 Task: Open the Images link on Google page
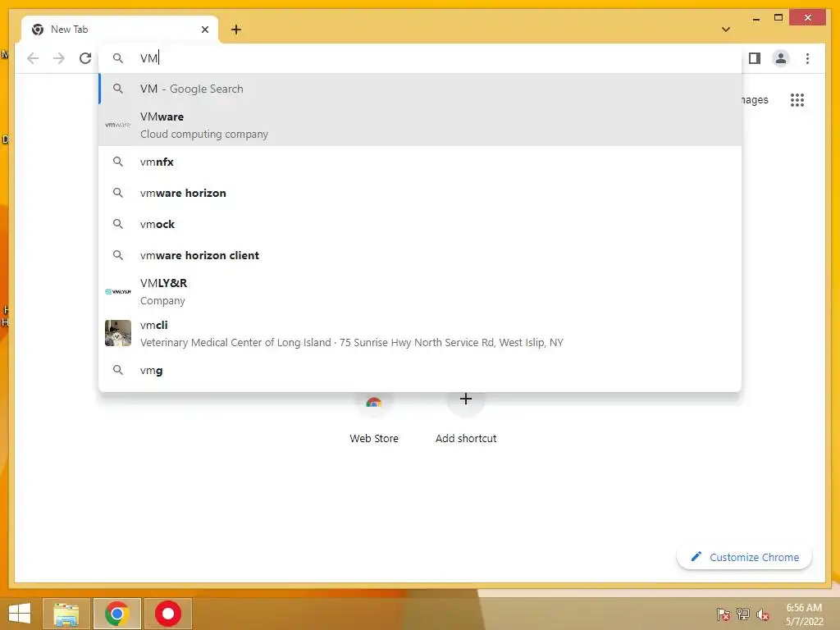(x=755, y=99)
